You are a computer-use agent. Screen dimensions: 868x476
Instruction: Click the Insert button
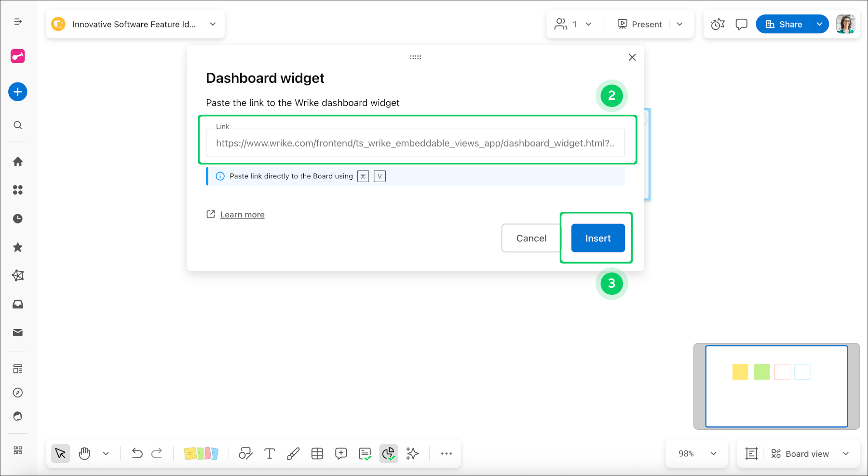pyautogui.click(x=597, y=238)
